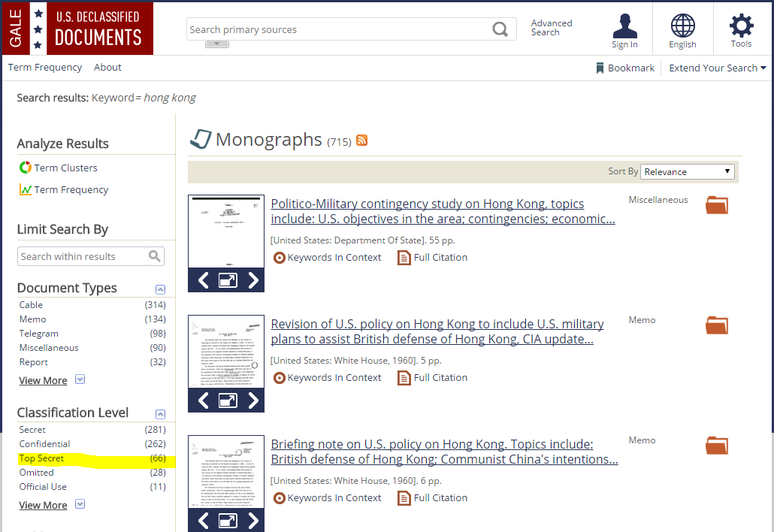The height and width of the screenshot is (532, 774).
Task: Show previous page of Briefing note thumbnail
Action: 204,521
